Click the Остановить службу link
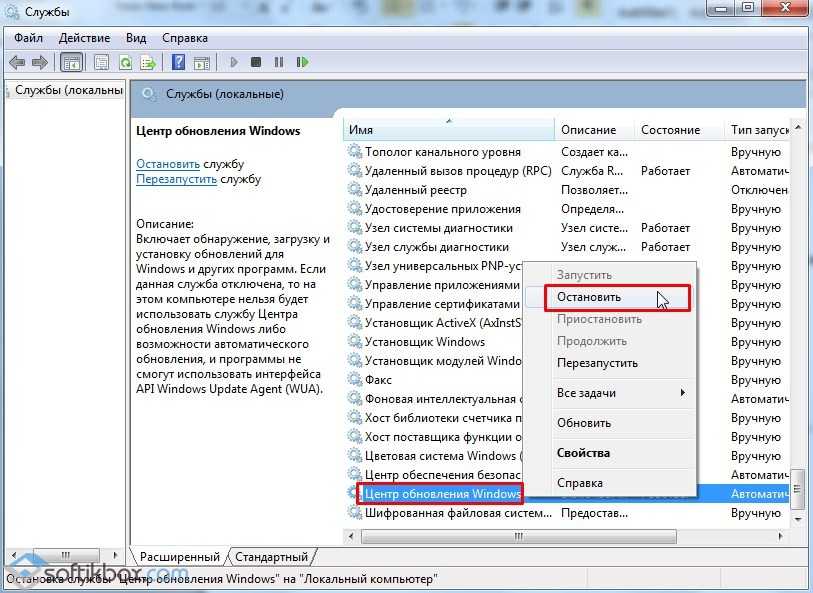Image resolution: width=813 pixels, height=593 pixels. pos(168,163)
